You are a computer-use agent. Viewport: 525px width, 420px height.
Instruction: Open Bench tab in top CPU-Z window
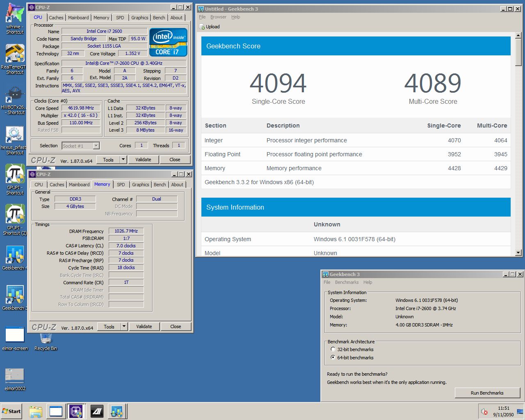point(159,18)
